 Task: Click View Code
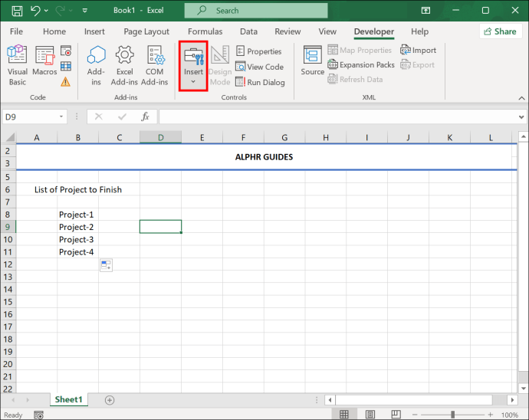point(260,67)
